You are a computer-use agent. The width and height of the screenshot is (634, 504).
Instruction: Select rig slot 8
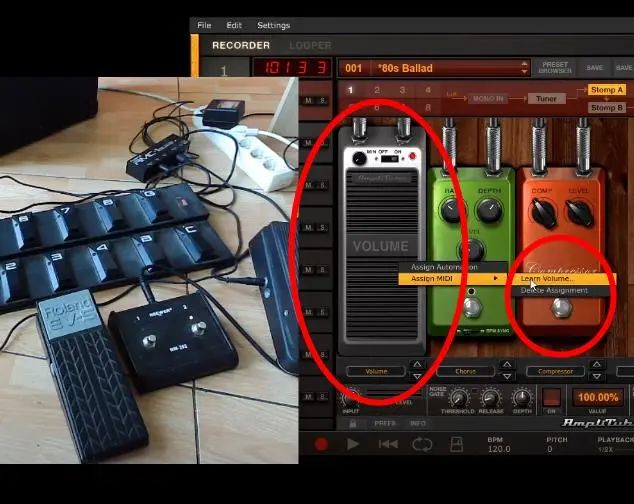(x=428, y=108)
